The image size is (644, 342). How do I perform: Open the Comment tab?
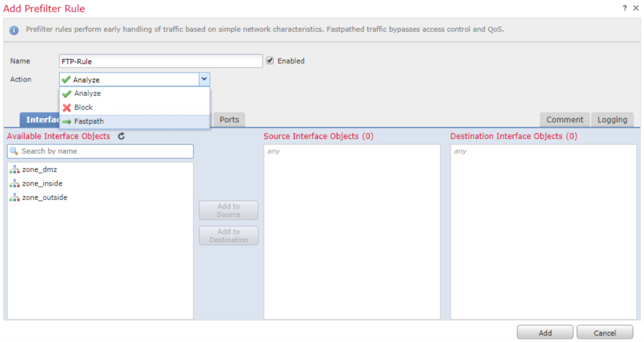click(x=565, y=120)
